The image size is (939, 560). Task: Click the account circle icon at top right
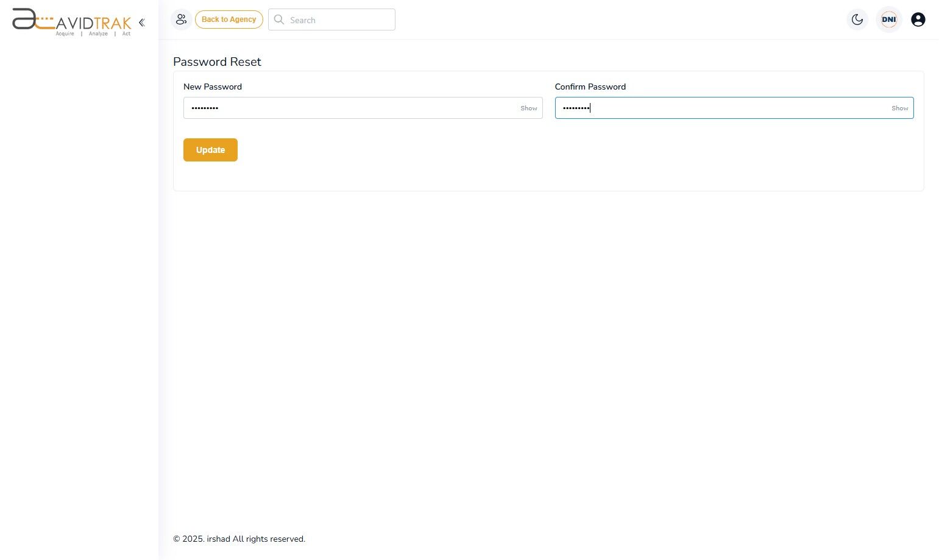click(918, 19)
